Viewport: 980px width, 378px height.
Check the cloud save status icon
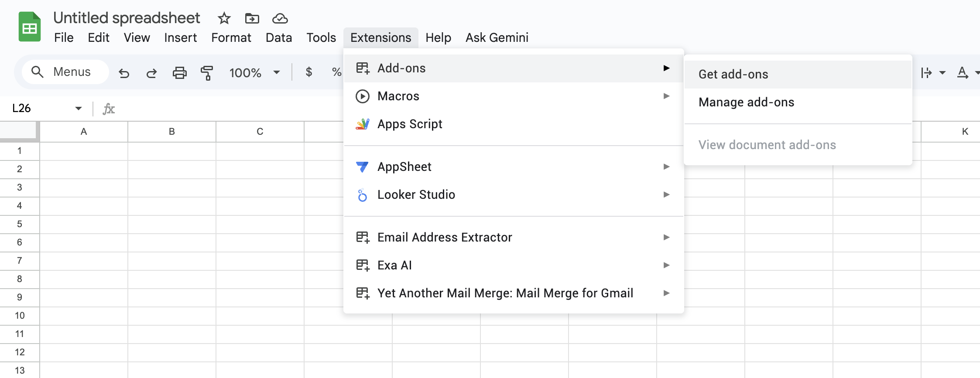280,18
